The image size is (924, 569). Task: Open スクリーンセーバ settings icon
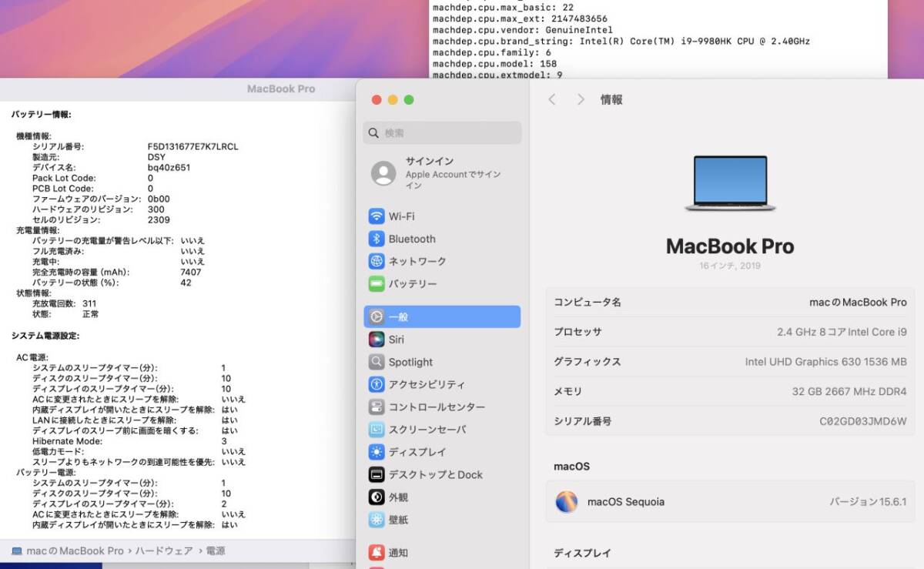(377, 430)
